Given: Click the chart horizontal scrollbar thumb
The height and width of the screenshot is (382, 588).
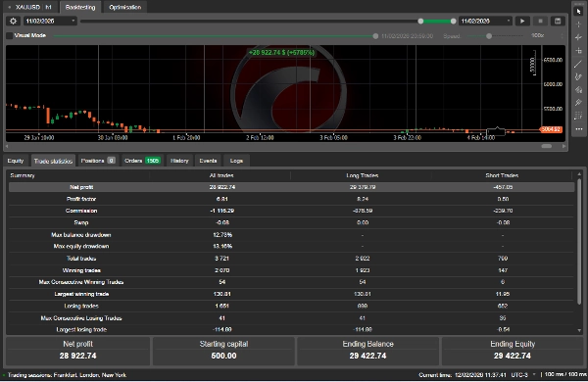Looking at the screenshot, I should (x=547, y=146).
